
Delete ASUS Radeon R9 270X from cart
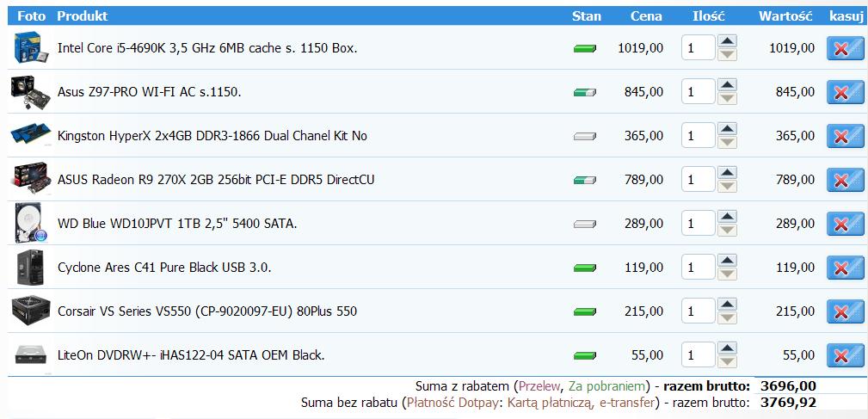pyautogui.click(x=846, y=180)
